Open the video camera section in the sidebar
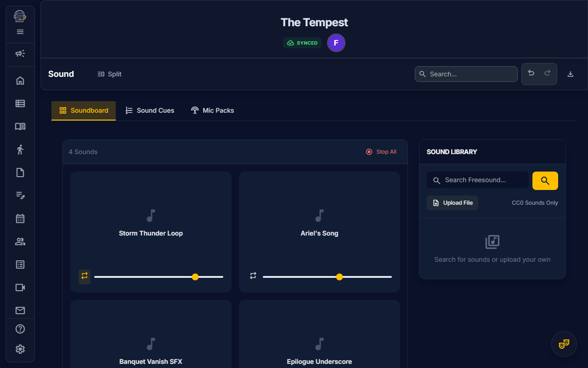 pyautogui.click(x=20, y=287)
